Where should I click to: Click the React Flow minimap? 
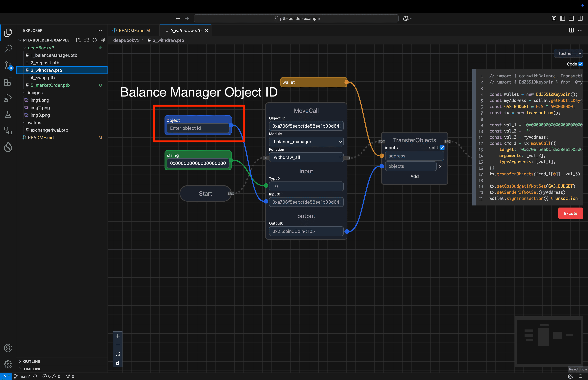(x=549, y=342)
